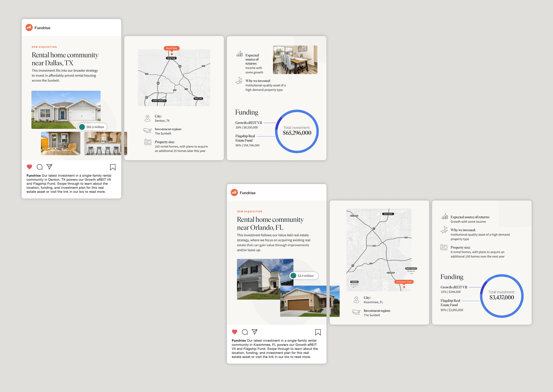The width and height of the screenshot is (553, 392).
Task: Click the DENTON label on Dallas map
Action: click(171, 58)
